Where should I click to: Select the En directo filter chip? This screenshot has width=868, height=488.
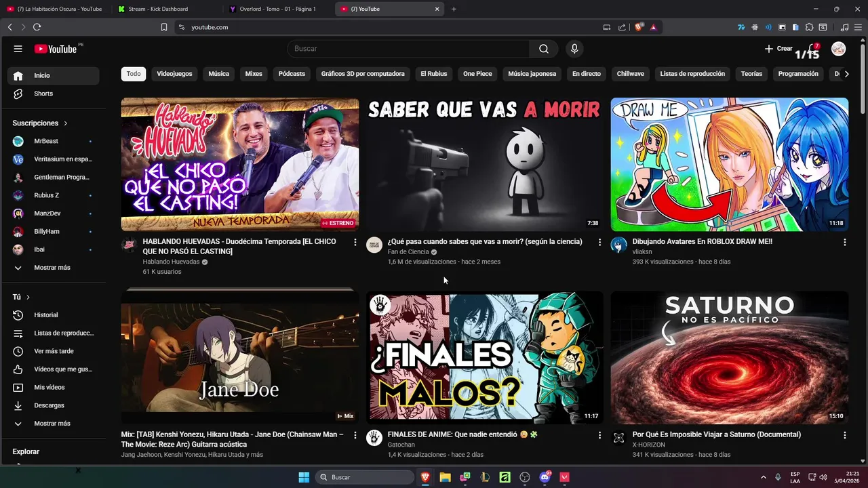click(587, 74)
